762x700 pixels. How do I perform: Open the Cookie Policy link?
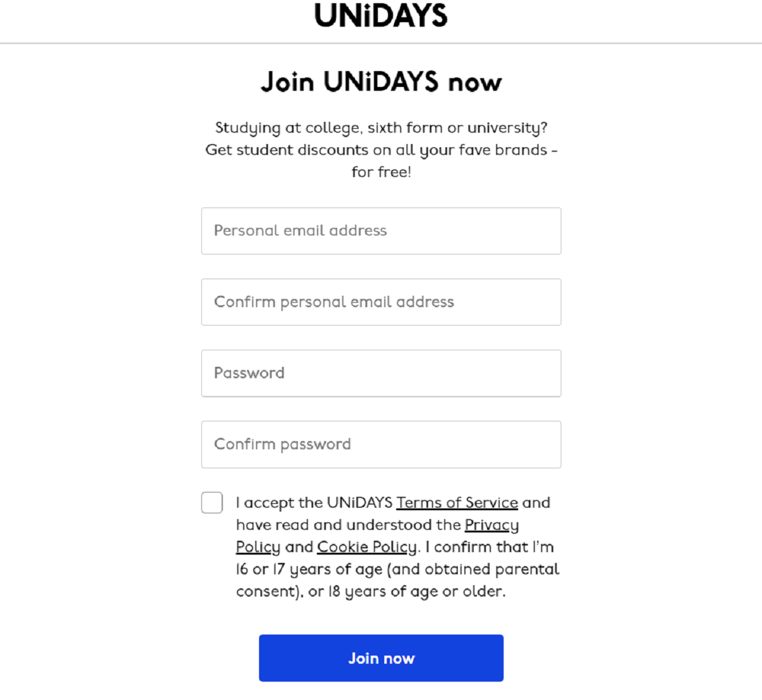coord(365,546)
